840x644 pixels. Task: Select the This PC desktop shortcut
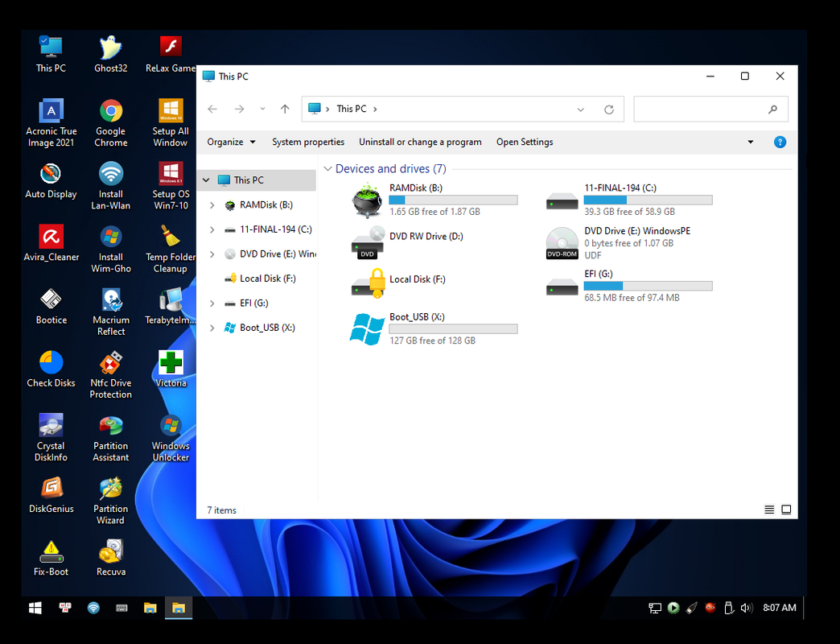pos(51,54)
